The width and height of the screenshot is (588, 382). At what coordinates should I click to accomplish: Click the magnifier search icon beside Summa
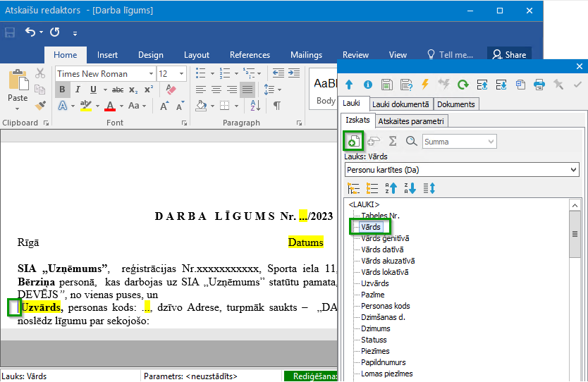tap(411, 142)
